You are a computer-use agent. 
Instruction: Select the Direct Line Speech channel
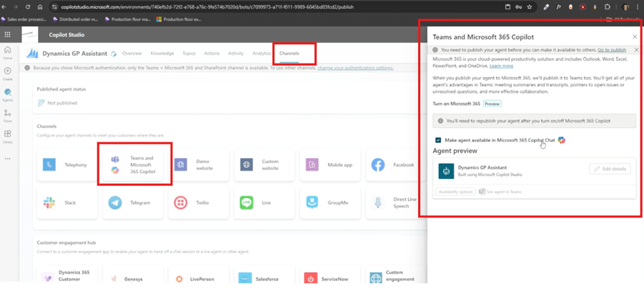coord(395,202)
